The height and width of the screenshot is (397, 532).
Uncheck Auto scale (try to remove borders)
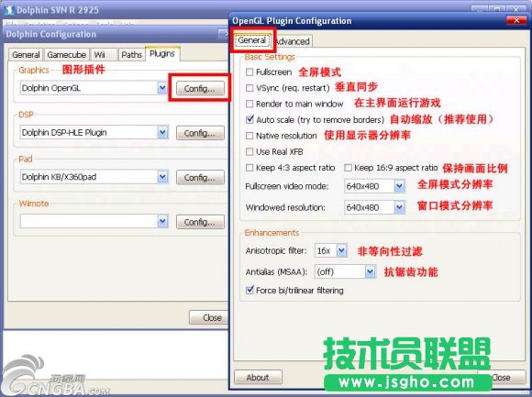(x=249, y=119)
